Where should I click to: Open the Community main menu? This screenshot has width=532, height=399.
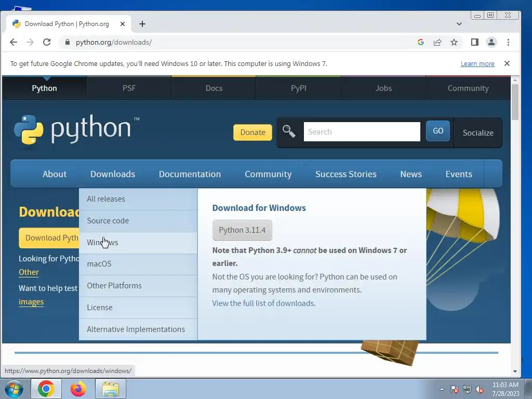(x=268, y=174)
